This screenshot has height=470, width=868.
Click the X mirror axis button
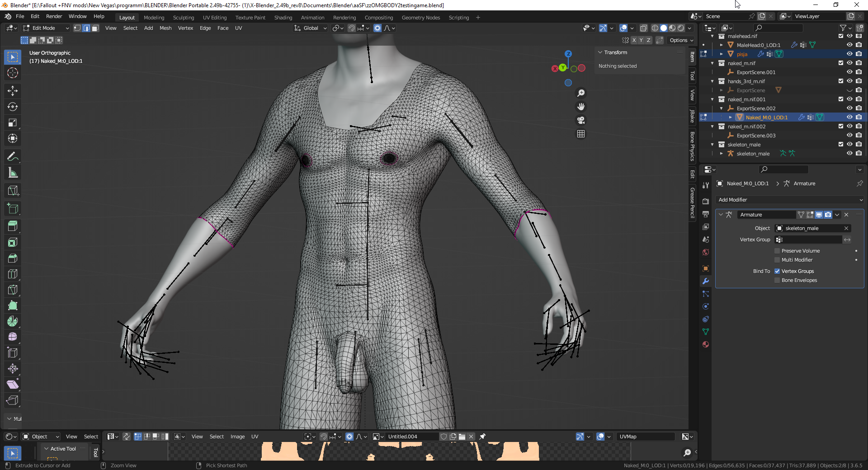(634, 40)
